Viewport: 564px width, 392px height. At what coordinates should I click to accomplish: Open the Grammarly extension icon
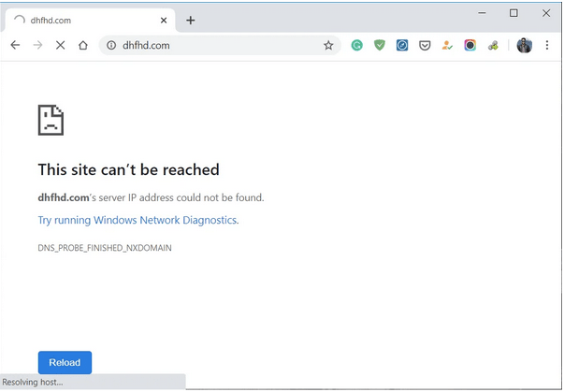[356, 45]
